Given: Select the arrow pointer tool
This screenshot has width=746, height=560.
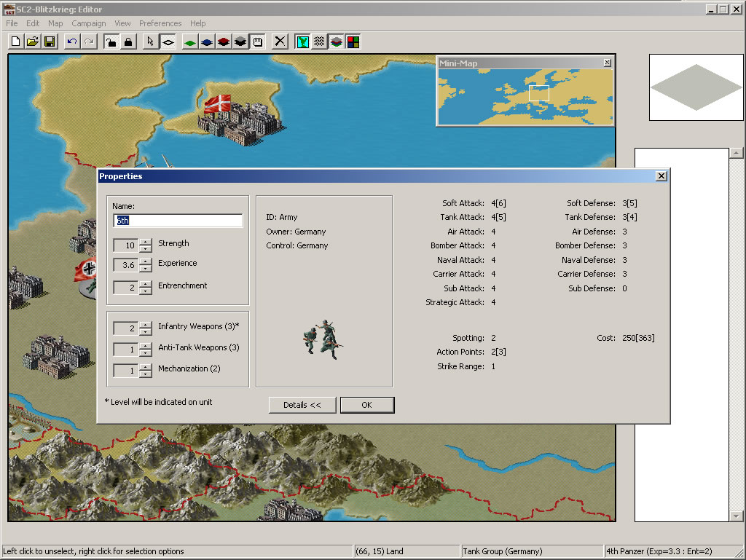Looking at the screenshot, I should click(150, 42).
